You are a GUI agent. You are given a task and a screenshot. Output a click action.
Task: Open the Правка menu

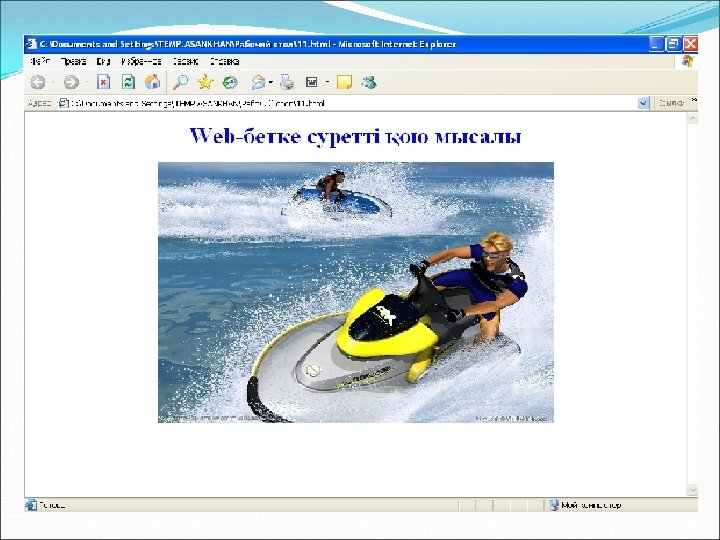(73, 61)
